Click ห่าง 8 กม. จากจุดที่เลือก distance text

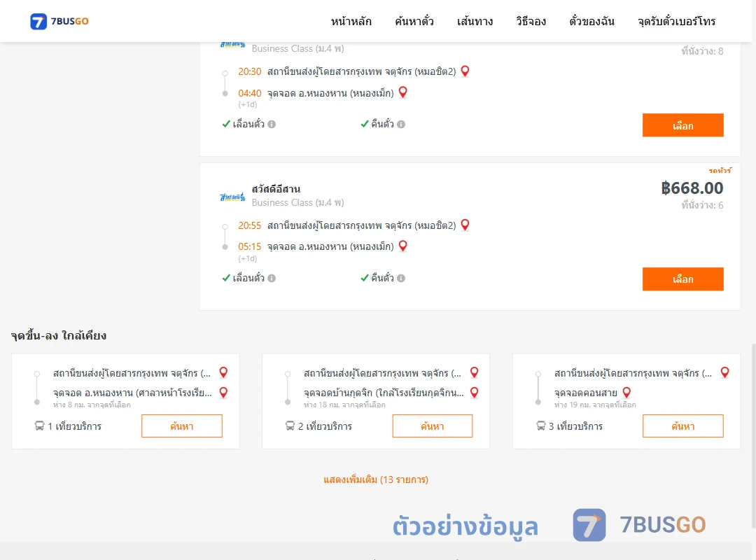[92, 405]
